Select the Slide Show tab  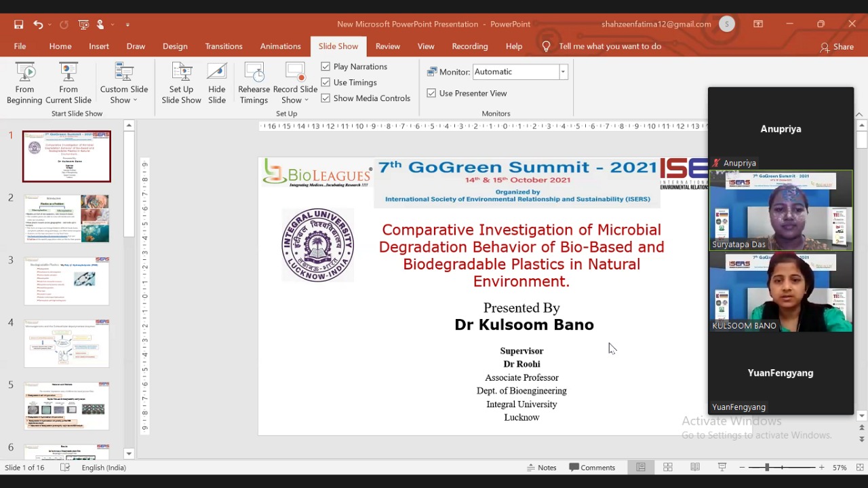click(x=338, y=46)
